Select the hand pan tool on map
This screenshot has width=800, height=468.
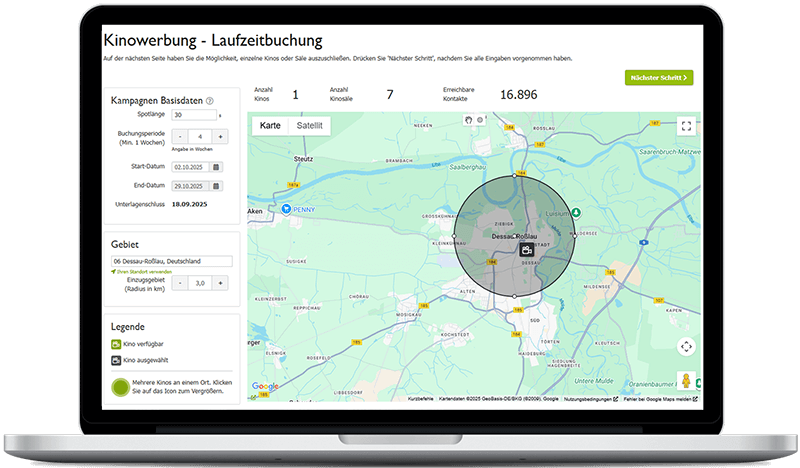click(x=468, y=120)
